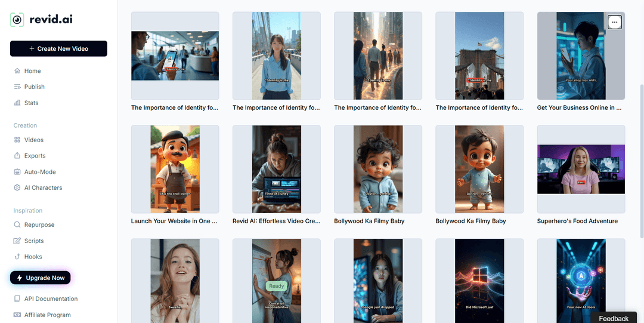
Task: Open the airport phone Identity video thumbnail
Action: point(175,56)
